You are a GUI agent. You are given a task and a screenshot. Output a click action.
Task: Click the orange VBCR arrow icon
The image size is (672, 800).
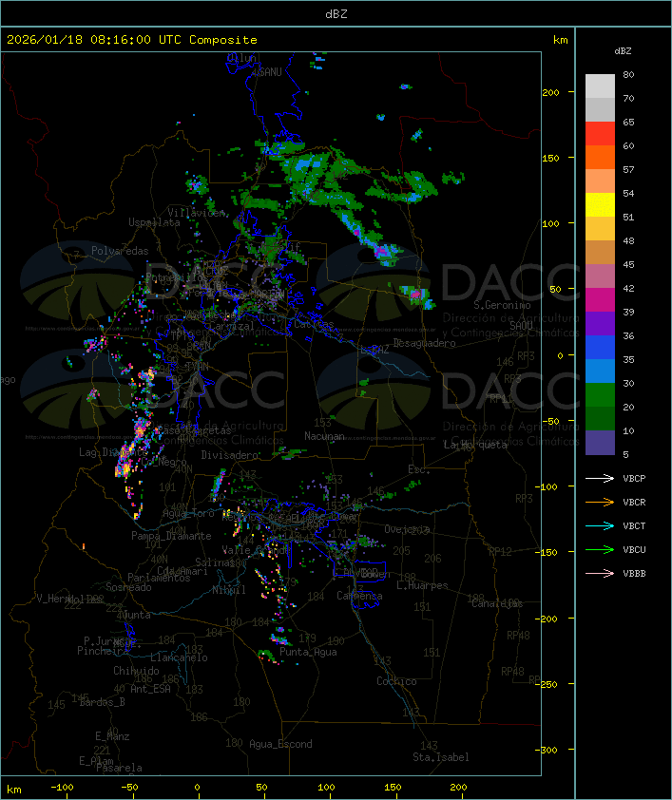[600, 502]
